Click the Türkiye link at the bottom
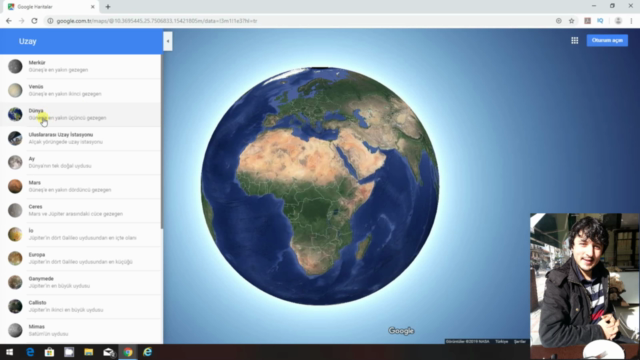640x360 pixels. coord(502,342)
